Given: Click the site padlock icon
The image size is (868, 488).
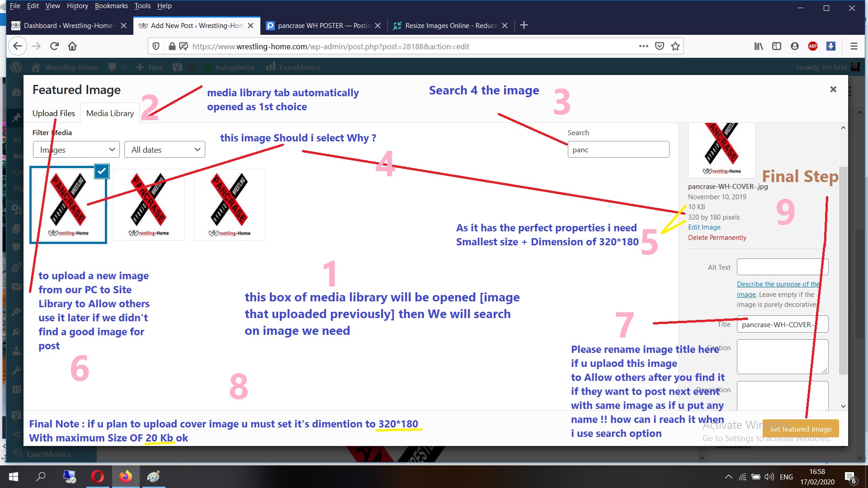Looking at the screenshot, I should click(x=172, y=46).
